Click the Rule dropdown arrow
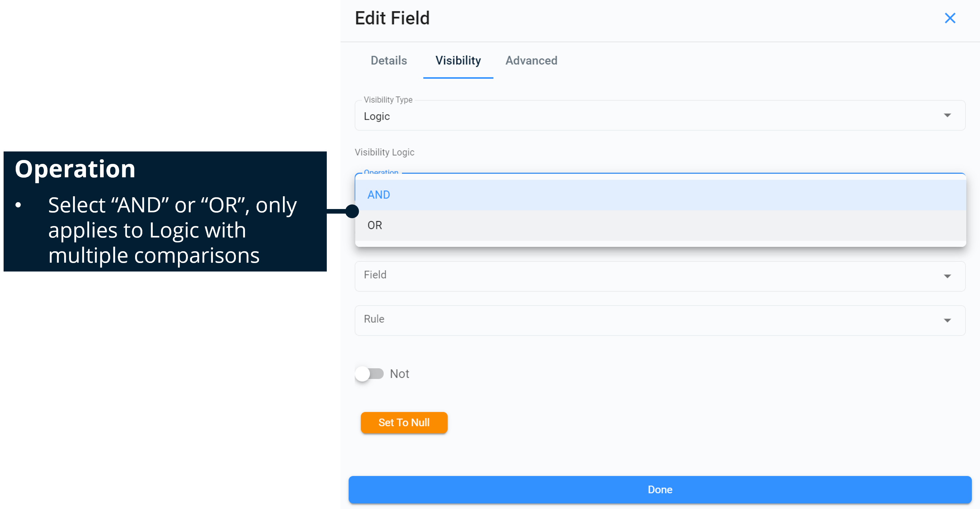 [x=947, y=320]
